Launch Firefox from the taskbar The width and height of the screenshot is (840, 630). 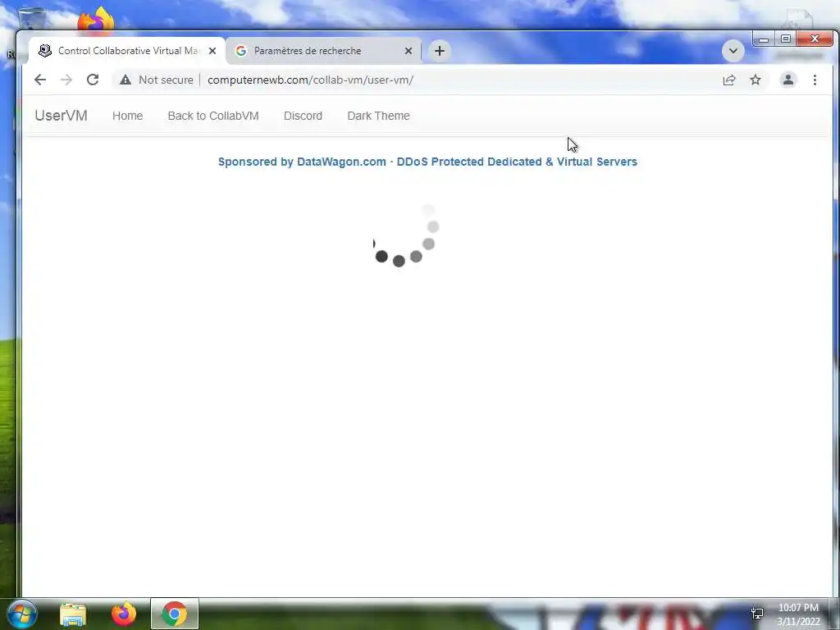coord(124,614)
